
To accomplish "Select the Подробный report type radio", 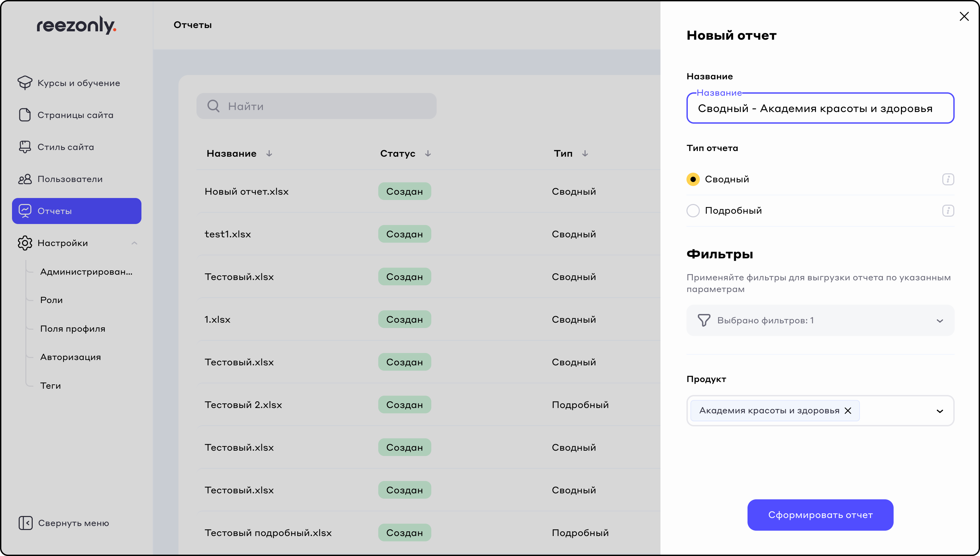I will pyautogui.click(x=693, y=210).
